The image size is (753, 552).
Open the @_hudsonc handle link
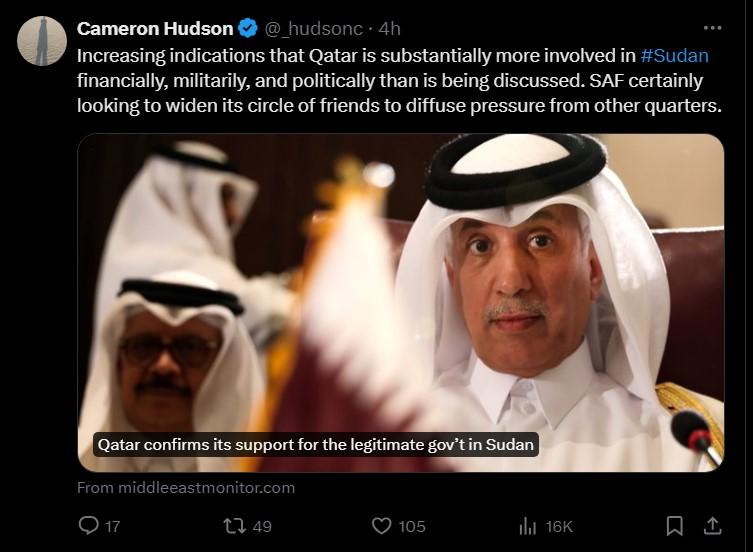(x=314, y=29)
